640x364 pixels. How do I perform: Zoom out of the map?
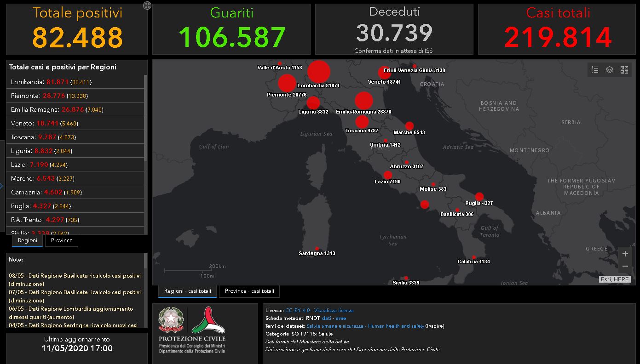pos(625,266)
